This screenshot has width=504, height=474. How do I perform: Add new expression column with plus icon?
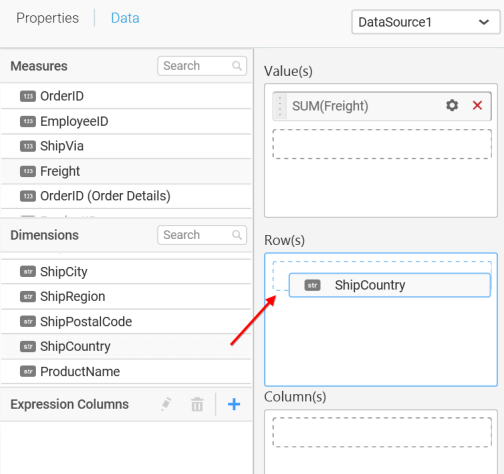[x=234, y=404]
